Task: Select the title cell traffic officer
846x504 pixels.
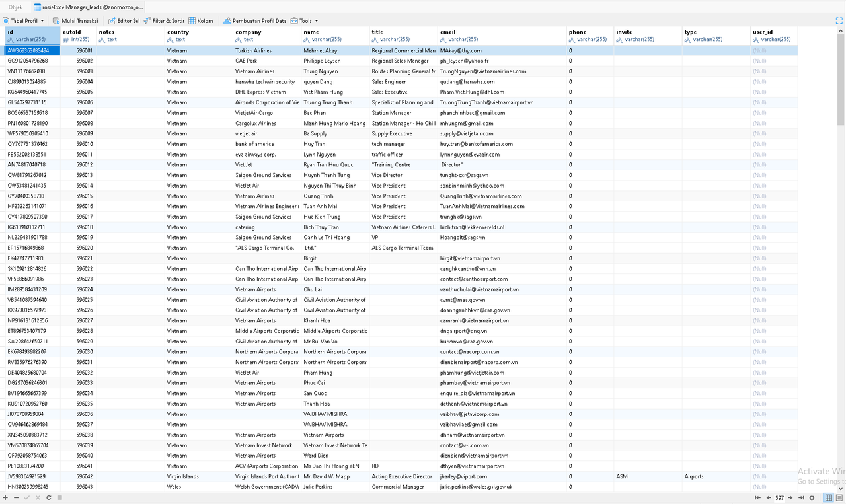Action: tap(403, 155)
